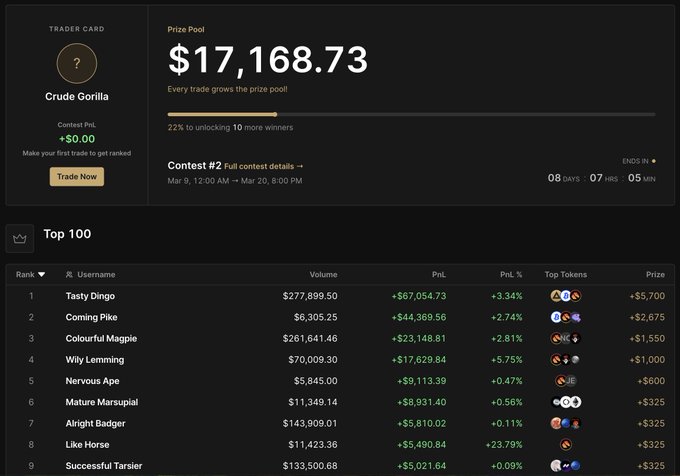Click the 08 DAYS countdown value
The width and height of the screenshot is (680, 476).
tap(564, 178)
